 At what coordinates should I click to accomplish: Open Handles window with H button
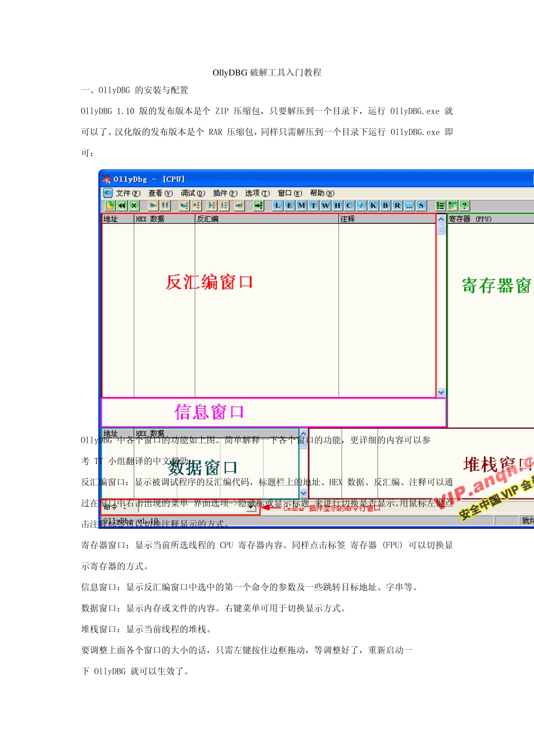(337, 205)
